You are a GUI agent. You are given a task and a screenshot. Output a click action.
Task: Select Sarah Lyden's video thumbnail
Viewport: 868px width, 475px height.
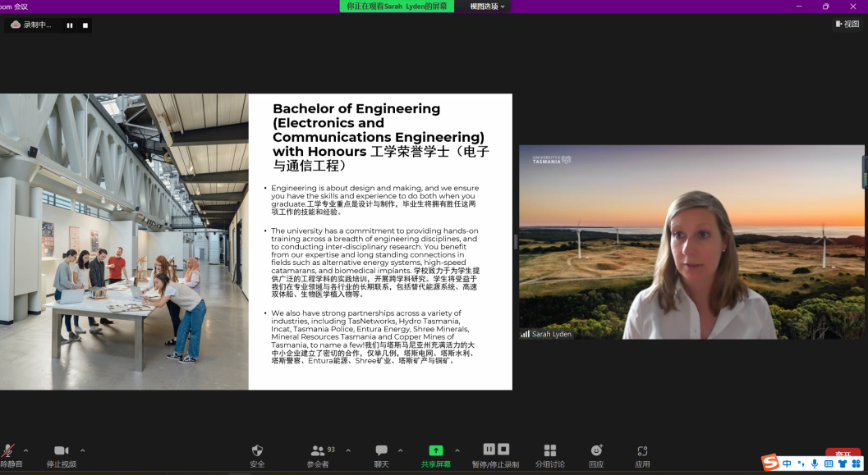point(691,242)
